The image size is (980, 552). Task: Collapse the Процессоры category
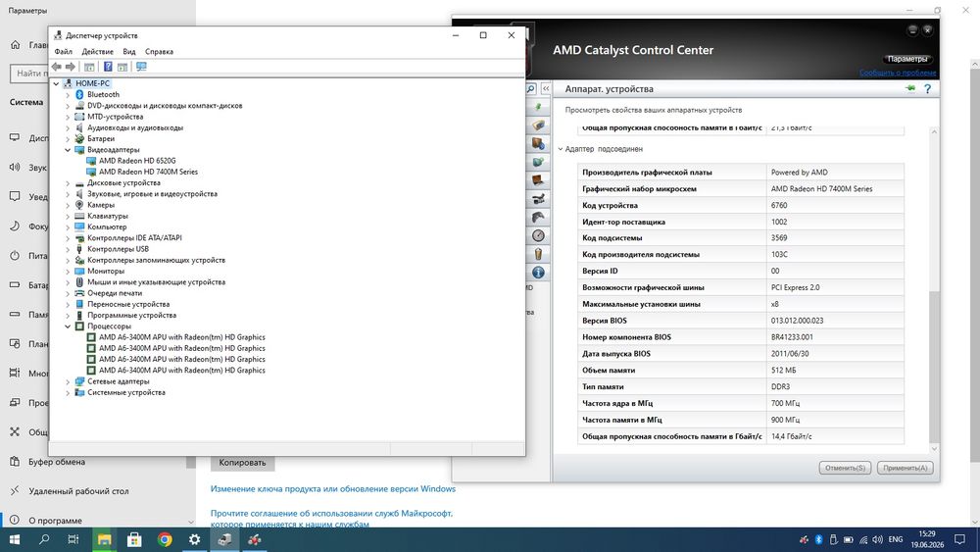pos(68,326)
